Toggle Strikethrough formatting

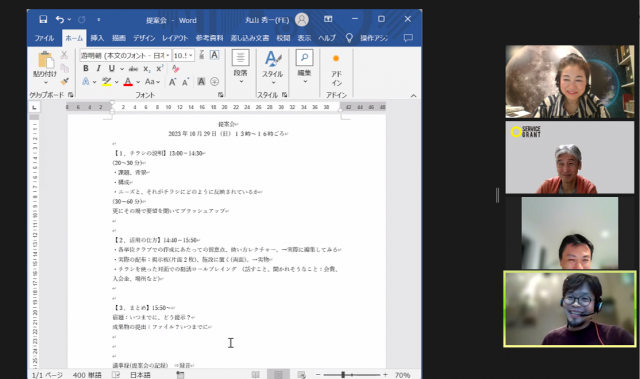click(x=133, y=69)
